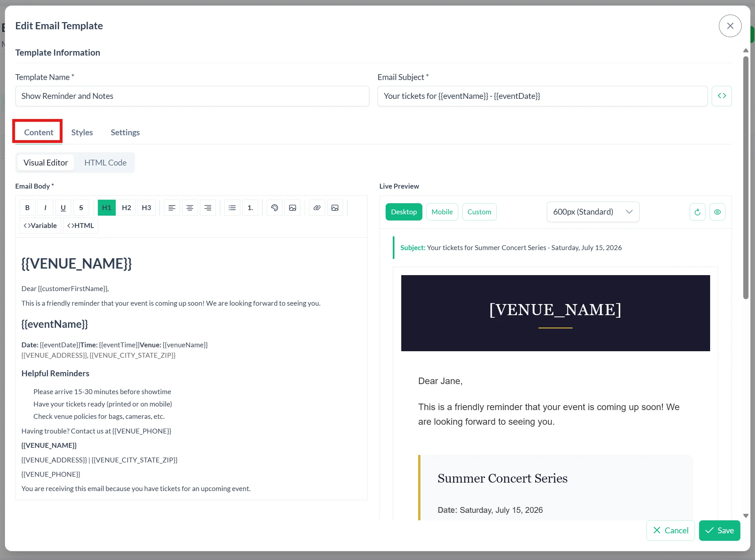Click the scrollbar up arrow
The width and height of the screenshot is (755, 560).
746,50
